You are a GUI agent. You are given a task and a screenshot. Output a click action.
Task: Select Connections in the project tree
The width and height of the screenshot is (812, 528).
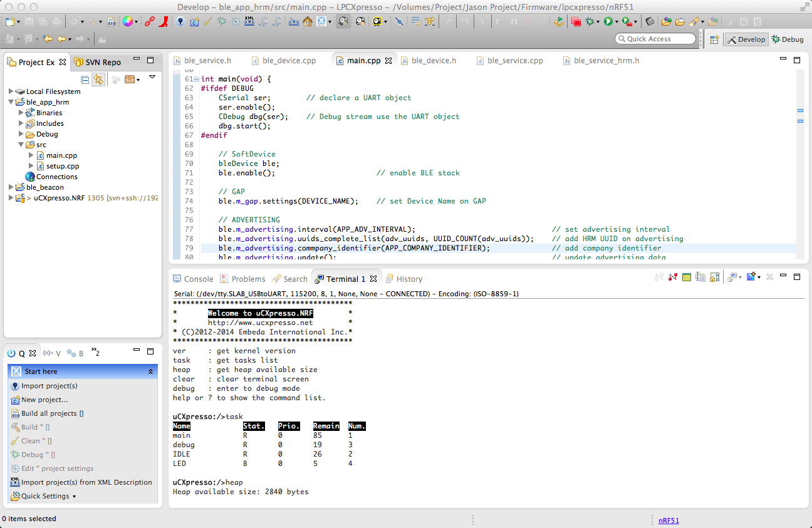coord(56,177)
